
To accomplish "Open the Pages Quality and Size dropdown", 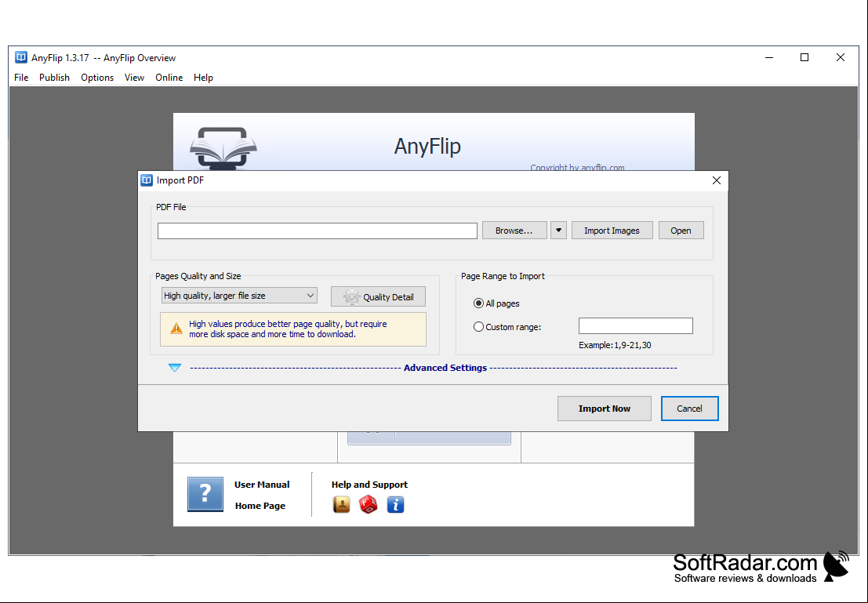I will click(x=239, y=296).
